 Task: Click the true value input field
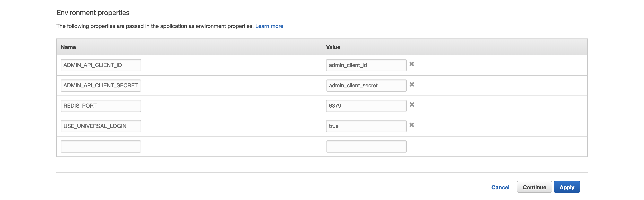pos(366,126)
